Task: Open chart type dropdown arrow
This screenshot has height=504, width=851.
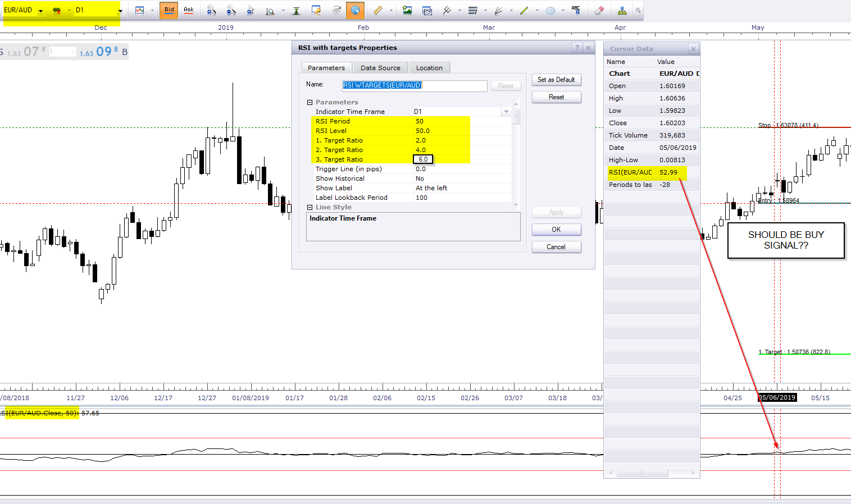Action: point(152,10)
